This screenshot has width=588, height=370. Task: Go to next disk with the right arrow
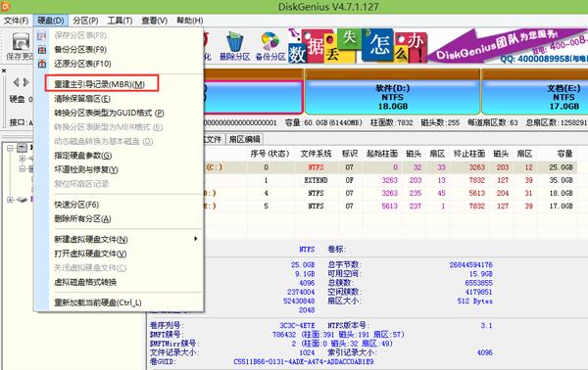click(x=25, y=82)
